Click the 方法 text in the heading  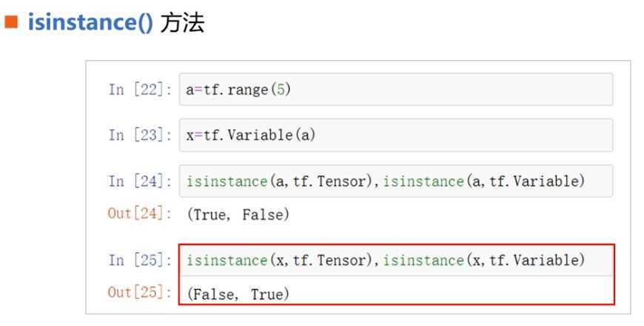[x=182, y=23]
